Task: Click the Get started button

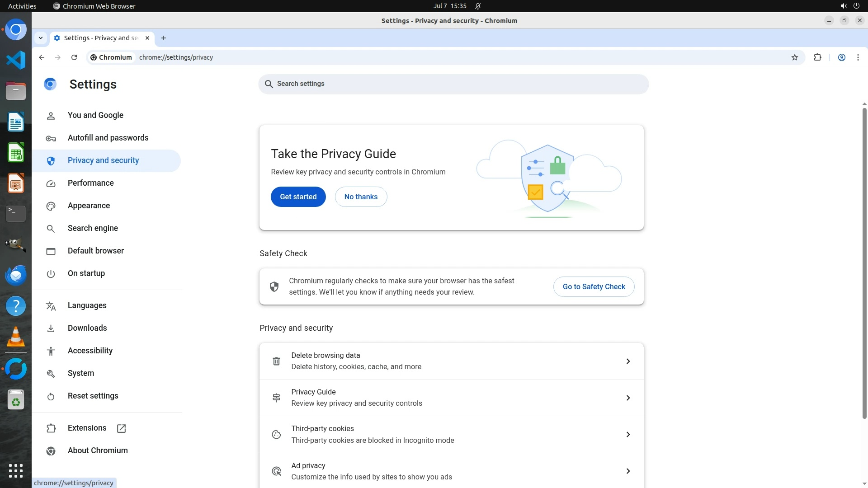Action: [298, 197]
